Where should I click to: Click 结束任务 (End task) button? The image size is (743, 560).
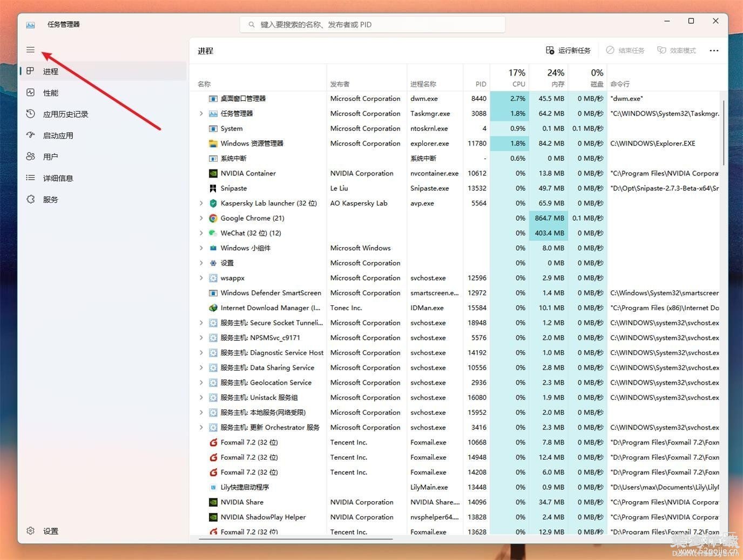[625, 50]
